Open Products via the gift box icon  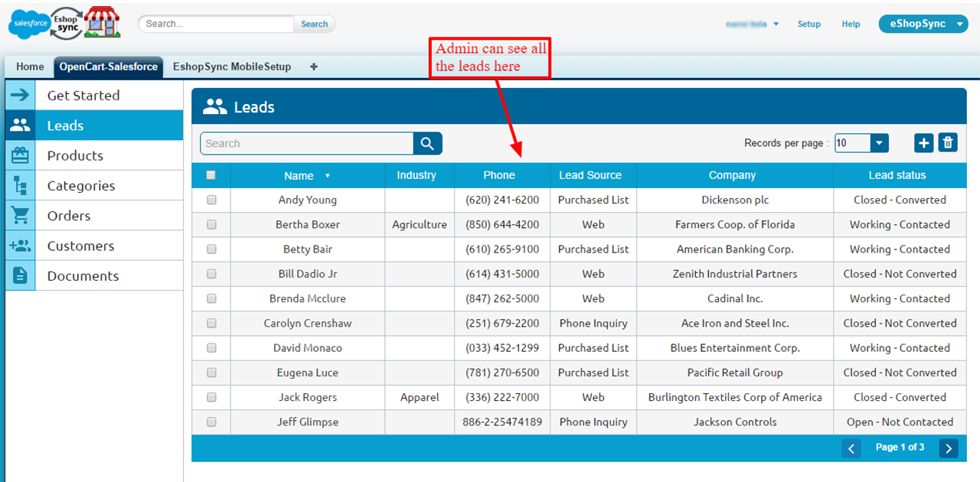point(20,155)
